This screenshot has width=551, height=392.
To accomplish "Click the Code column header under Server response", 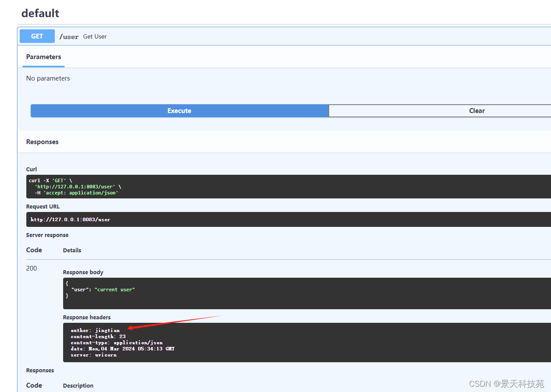I will click(x=34, y=250).
